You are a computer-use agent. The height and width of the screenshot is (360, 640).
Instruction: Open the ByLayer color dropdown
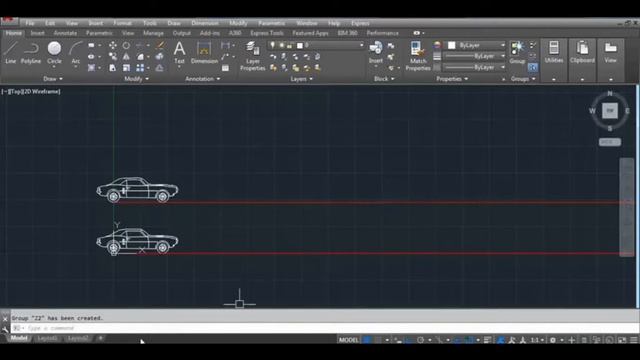(x=502, y=45)
